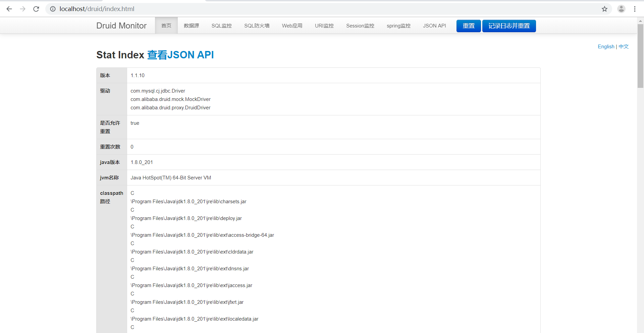Click the Stat Index heading
Image resolution: width=644 pixels, height=333 pixels.
(x=120, y=55)
